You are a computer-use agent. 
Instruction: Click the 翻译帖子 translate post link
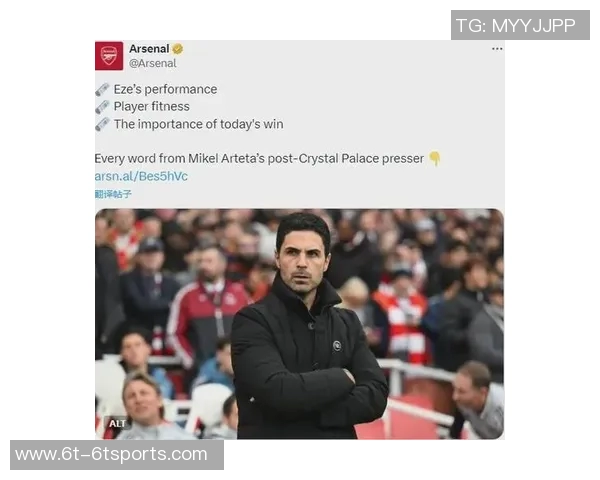[x=113, y=193]
